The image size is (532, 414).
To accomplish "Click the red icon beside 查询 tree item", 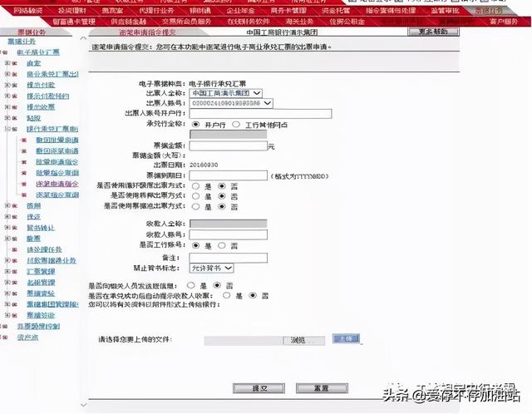I will tap(15, 63).
